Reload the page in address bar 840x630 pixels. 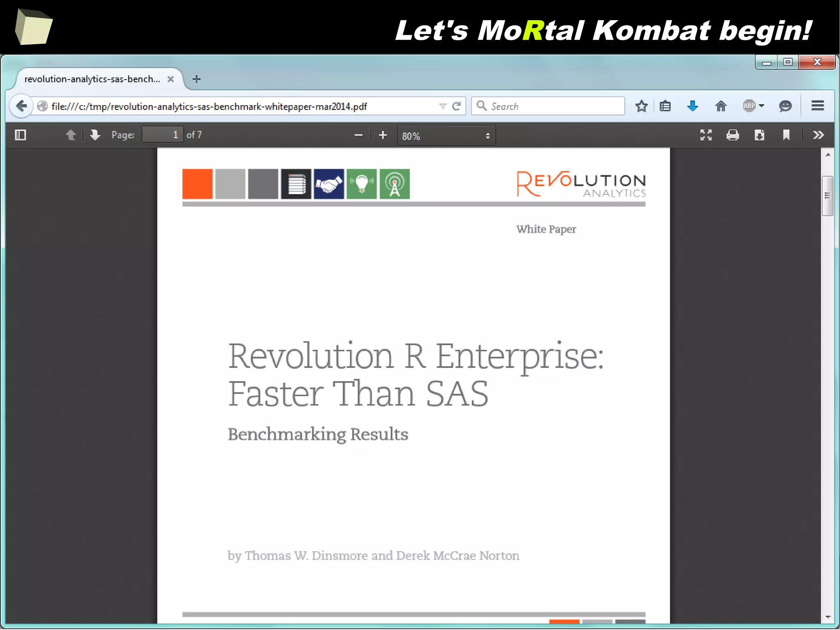click(x=457, y=106)
